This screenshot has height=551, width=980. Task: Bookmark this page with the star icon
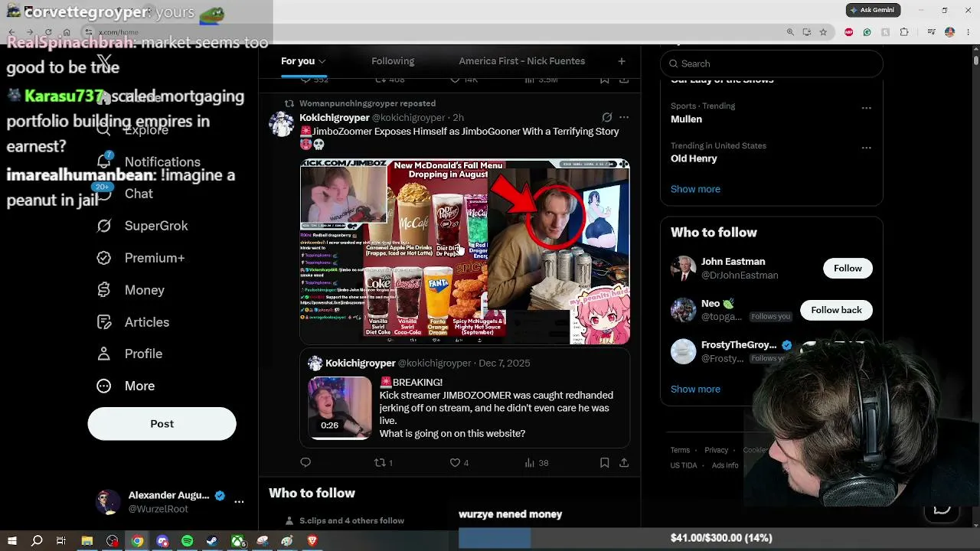click(x=823, y=32)
